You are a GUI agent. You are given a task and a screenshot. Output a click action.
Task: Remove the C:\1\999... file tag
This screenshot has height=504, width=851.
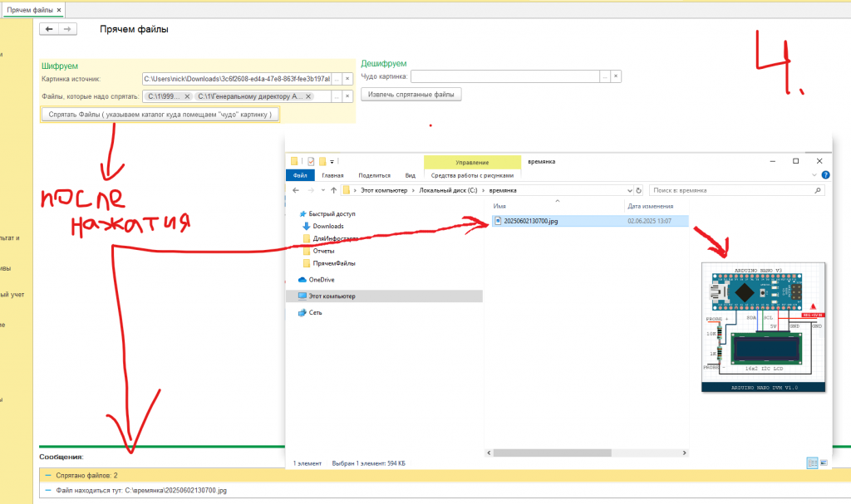click(187, 96)
